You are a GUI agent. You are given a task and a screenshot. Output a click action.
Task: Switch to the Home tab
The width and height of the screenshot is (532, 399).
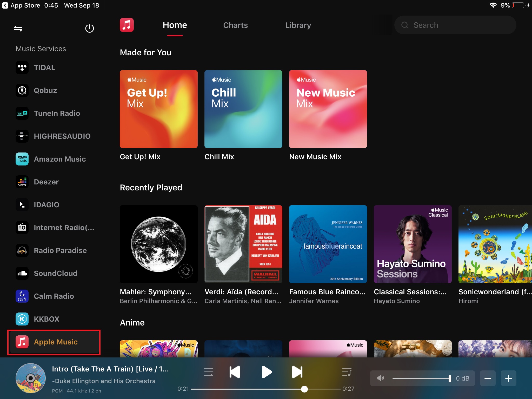point(175,25)
